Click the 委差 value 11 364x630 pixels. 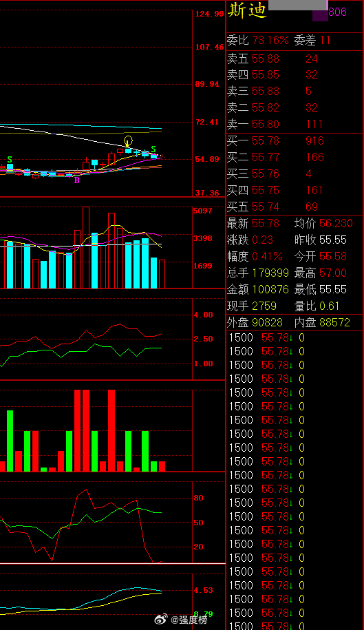click(325, 40)
